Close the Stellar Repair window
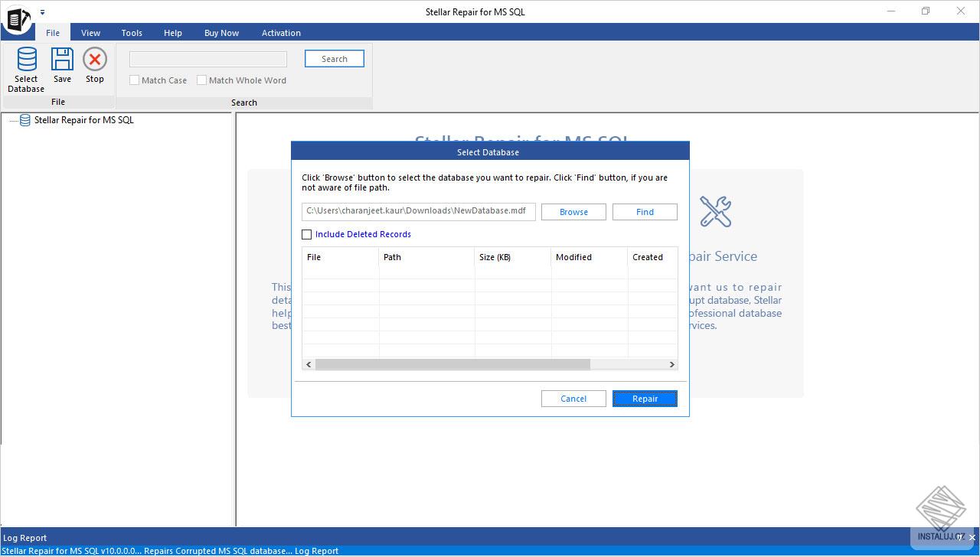Image resolution: width=980 pixels, height=557 pixels. click(x=961, y=11)
